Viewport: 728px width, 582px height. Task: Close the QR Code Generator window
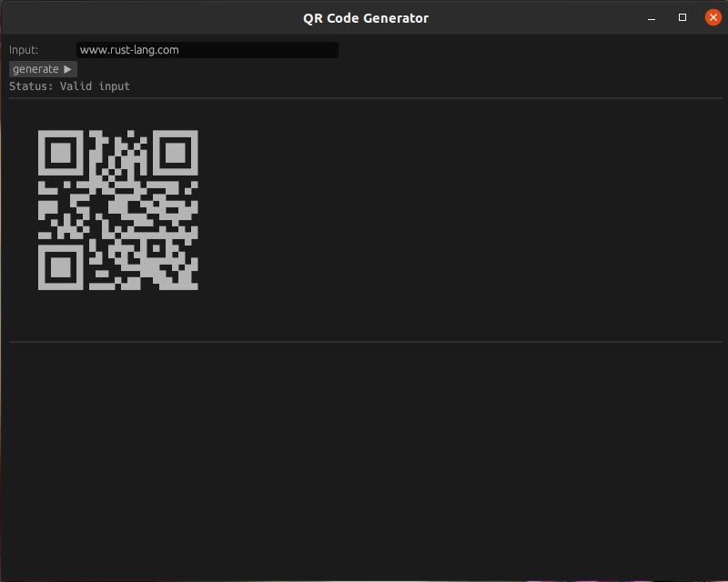click(x=713, y=17)
